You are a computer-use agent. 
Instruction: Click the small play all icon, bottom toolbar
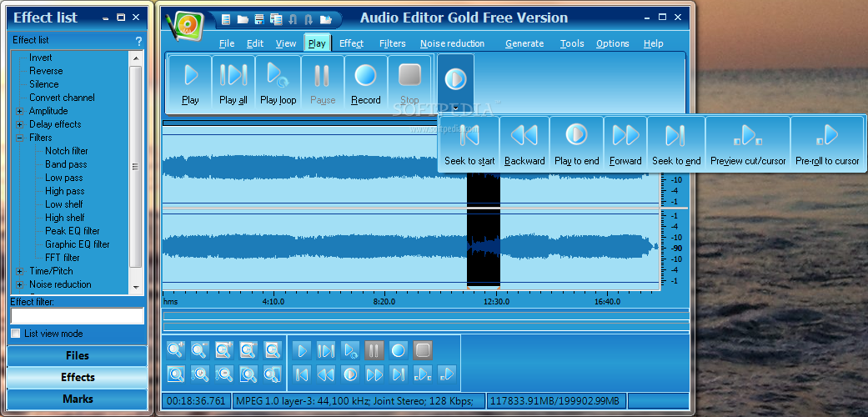(326, 350)
